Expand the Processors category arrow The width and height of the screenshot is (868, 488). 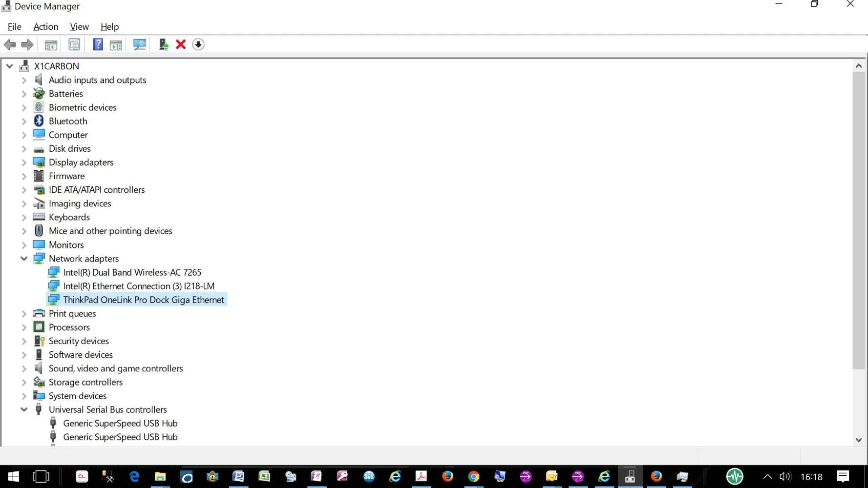[x=24, y=327]
